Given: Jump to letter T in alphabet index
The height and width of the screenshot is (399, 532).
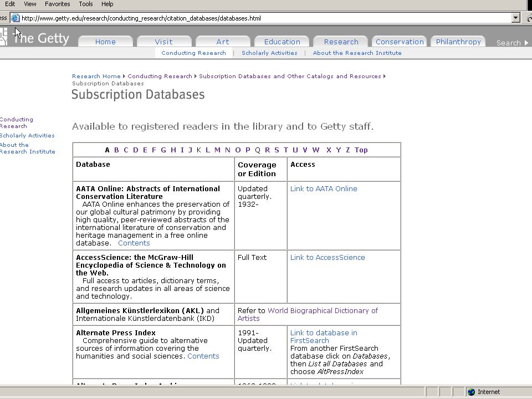Looking at the screenshot, I should click(x=286, y=150).
